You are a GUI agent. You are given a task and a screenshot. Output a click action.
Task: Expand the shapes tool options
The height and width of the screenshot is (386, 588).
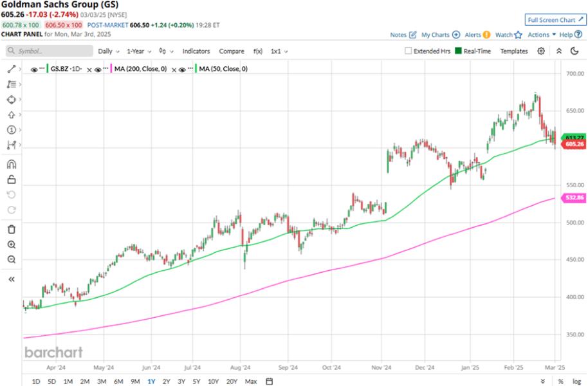pyautogui.click(x=20, y=100)
